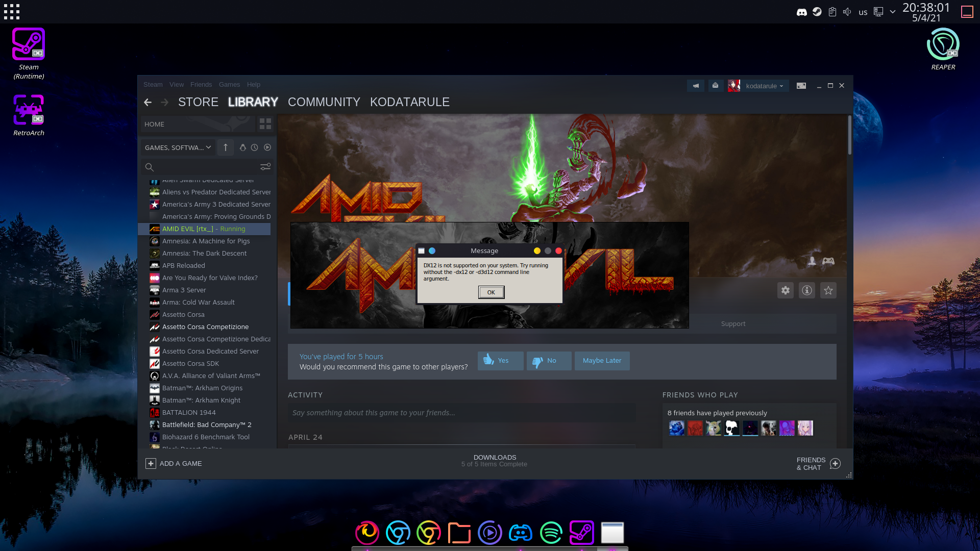
Task: Recommend the game with Yes button
Action: pyautogui.click(x=501, y=361)
